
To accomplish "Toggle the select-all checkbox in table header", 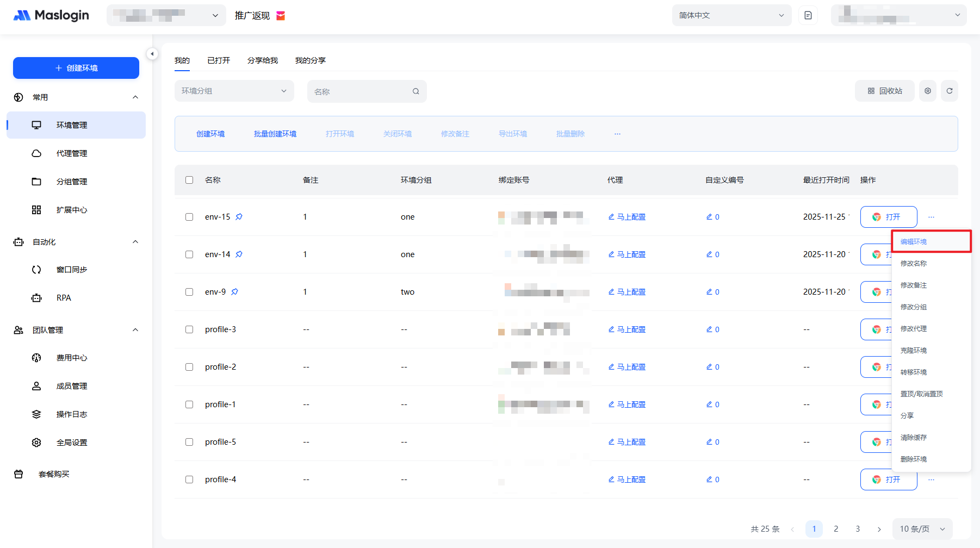I will 189,180.
